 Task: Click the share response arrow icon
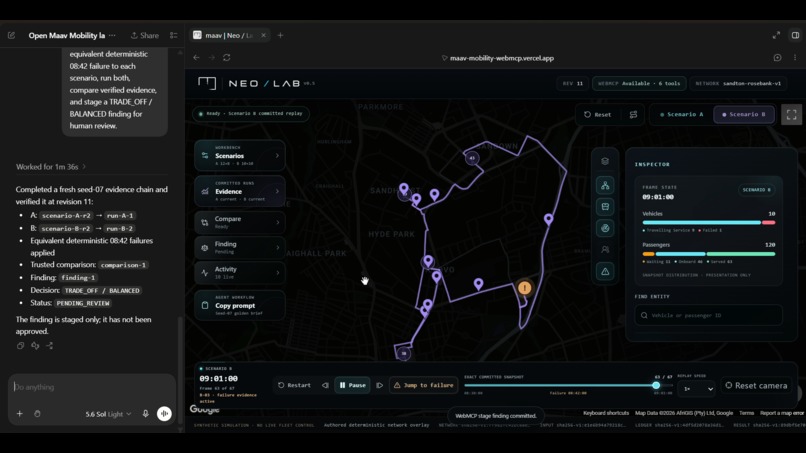49,346
